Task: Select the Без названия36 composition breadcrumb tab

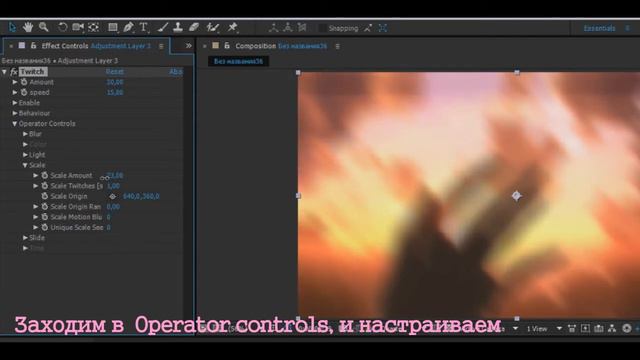Action: [x=238, y=61]
